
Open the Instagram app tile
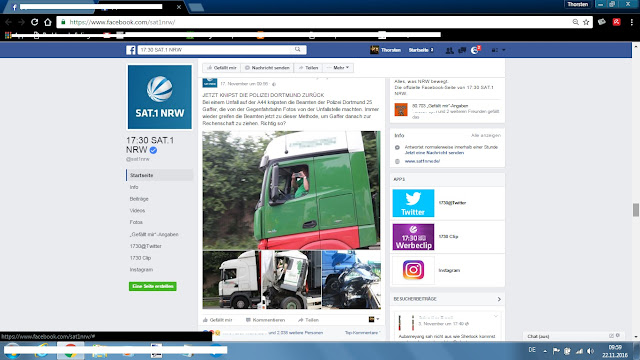pos(413,270)
